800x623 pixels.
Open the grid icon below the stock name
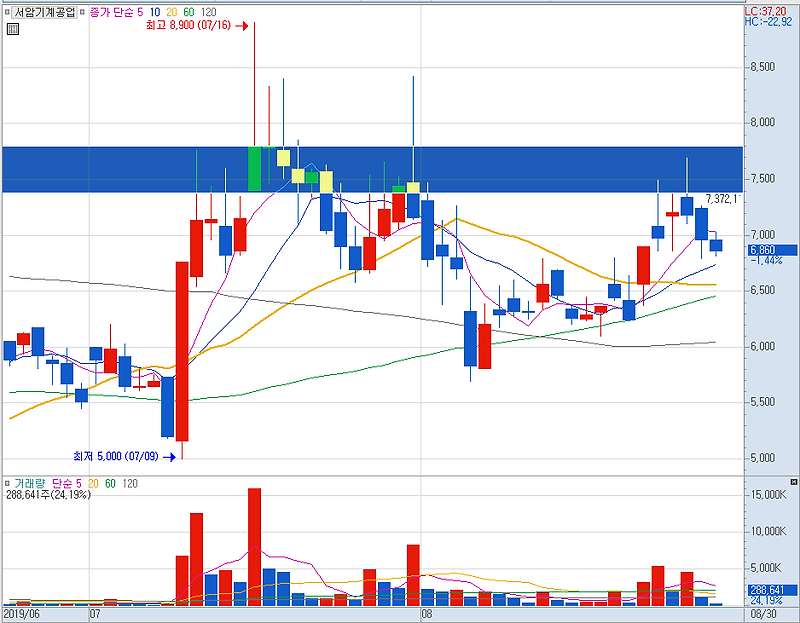(x=13, y=29)
